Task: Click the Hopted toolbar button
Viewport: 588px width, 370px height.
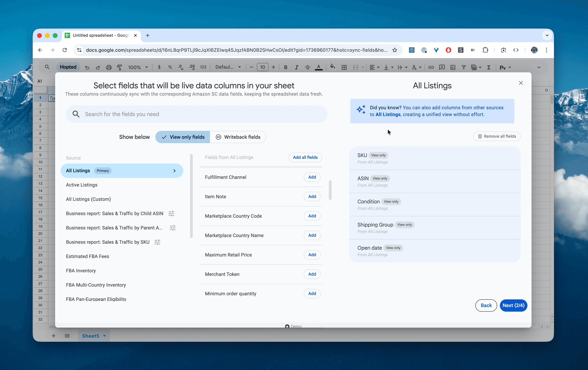Action: click(x=68, y=67)
